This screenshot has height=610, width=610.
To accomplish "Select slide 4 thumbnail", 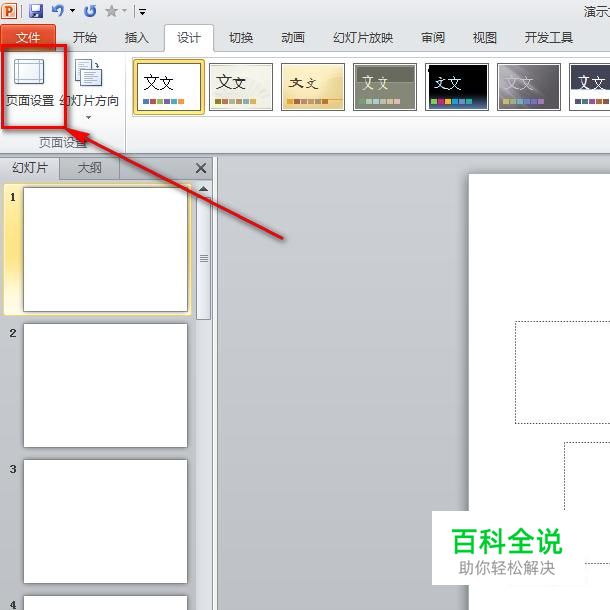I will 105,603.
